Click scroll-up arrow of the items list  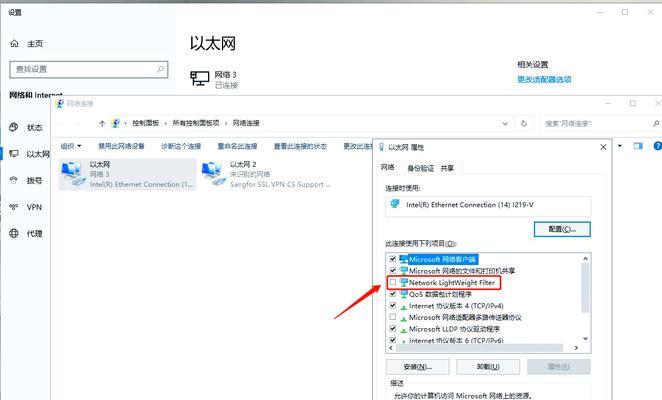(x=585, y=259)
